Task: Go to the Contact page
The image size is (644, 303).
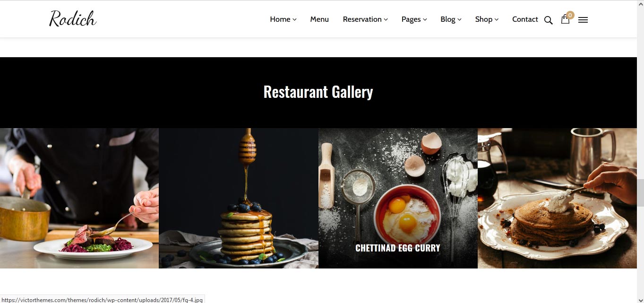Action: pos(525,19)
